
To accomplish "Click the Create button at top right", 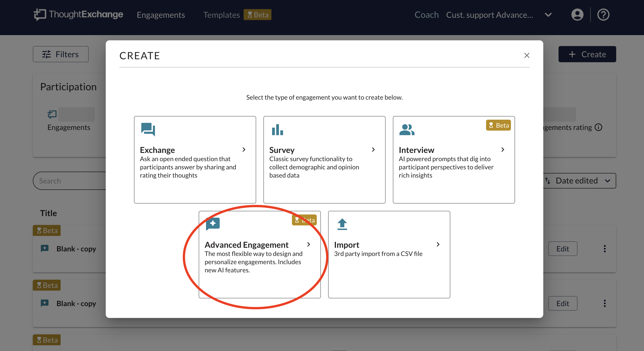I will pyautogui.click(x=587, y=54).
